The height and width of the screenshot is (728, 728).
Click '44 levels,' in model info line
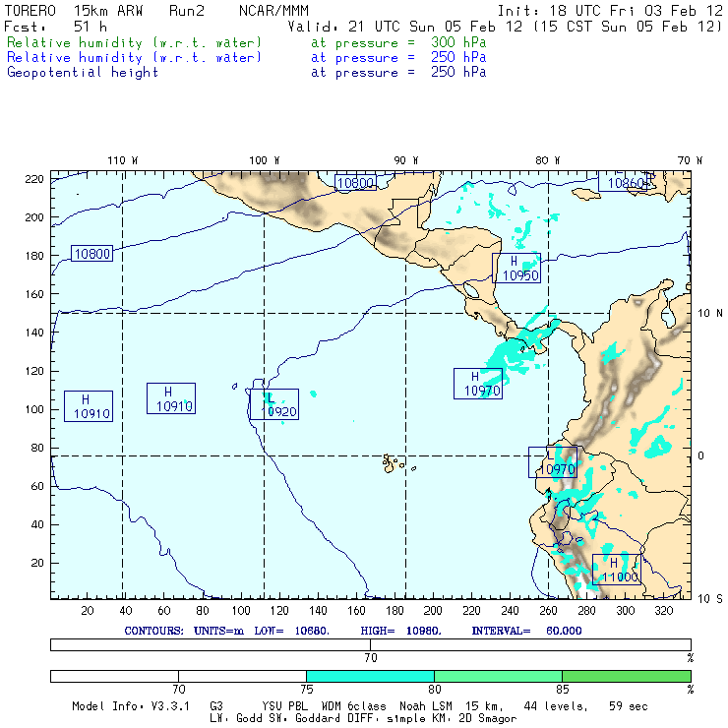pyautogui.click(x=556, y=706)
